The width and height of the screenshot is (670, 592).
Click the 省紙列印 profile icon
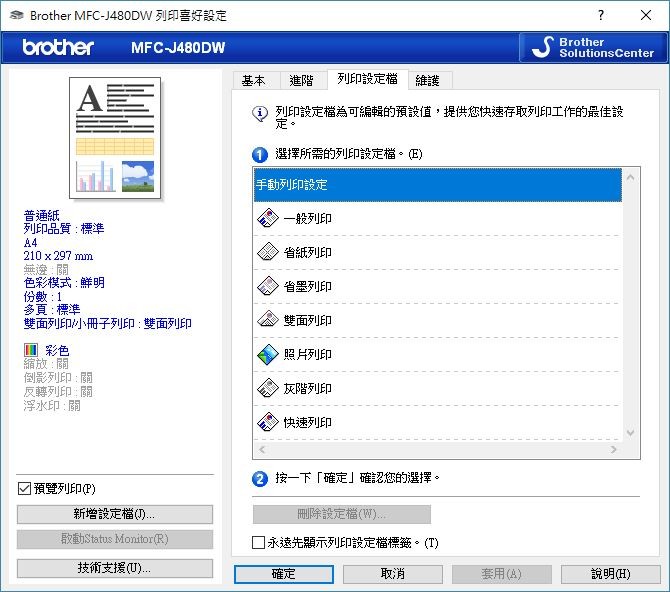click(268, 252)
